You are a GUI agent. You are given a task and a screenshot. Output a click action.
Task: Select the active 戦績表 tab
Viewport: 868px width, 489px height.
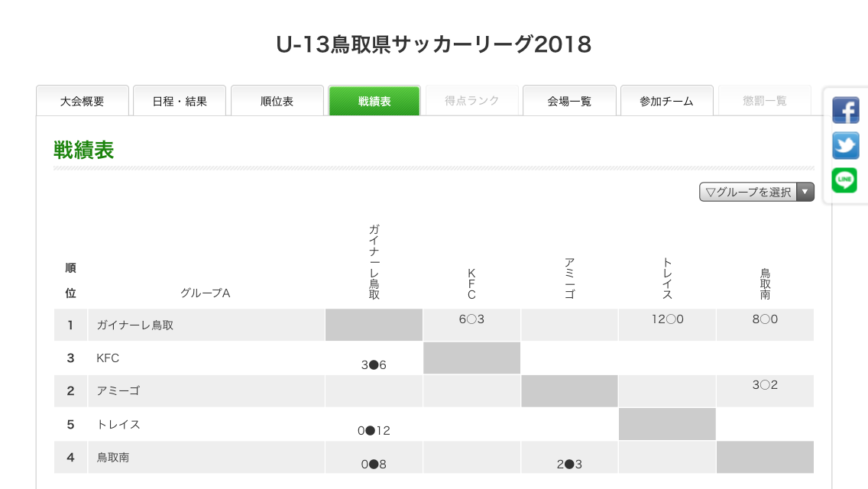[x=374, y=101]
